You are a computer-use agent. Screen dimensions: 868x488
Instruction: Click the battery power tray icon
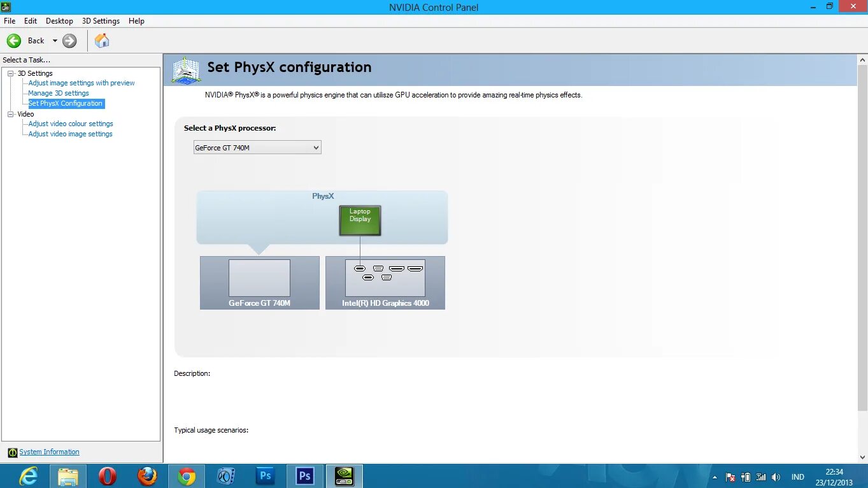click(x=746, y=477)
